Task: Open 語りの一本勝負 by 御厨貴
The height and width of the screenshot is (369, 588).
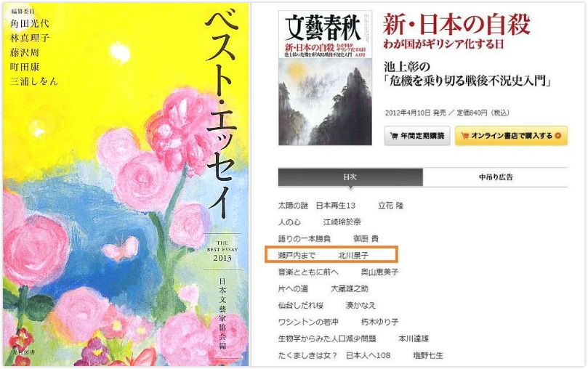Action: click(x=328, y=239)
